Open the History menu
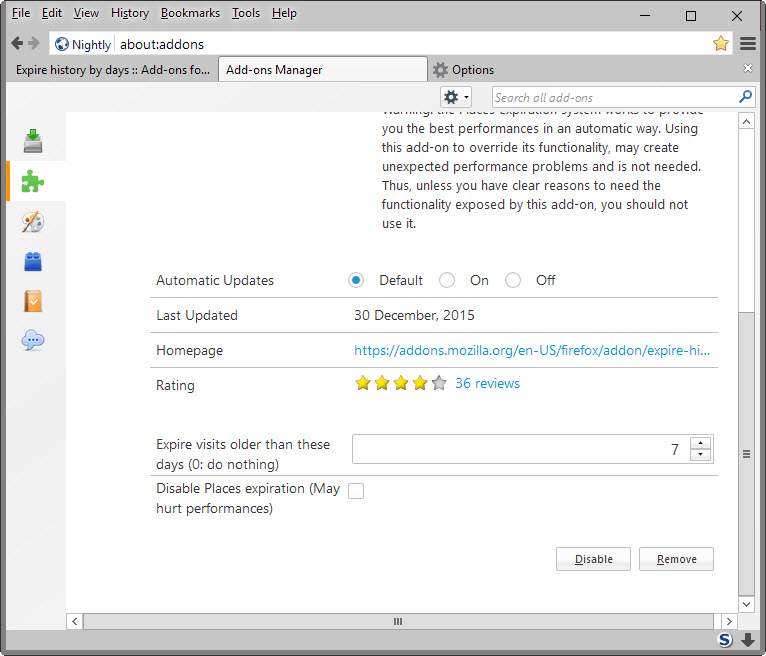766x656 pixels. [x=129, y=13]
